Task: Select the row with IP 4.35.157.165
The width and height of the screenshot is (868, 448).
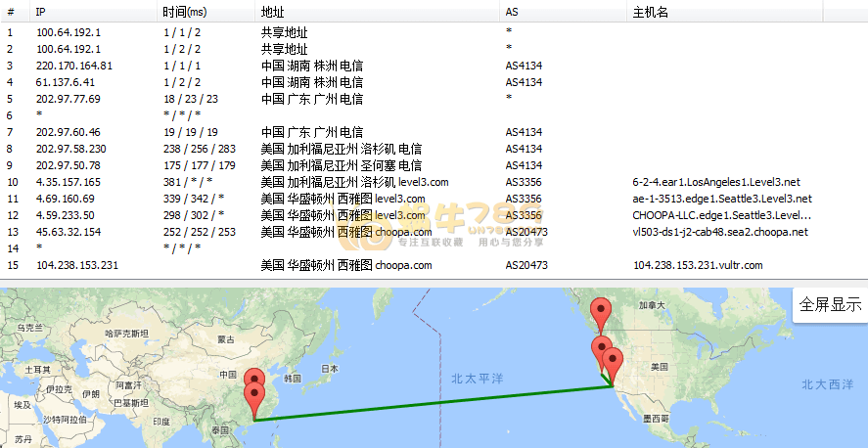Action: tap(68, 182)
